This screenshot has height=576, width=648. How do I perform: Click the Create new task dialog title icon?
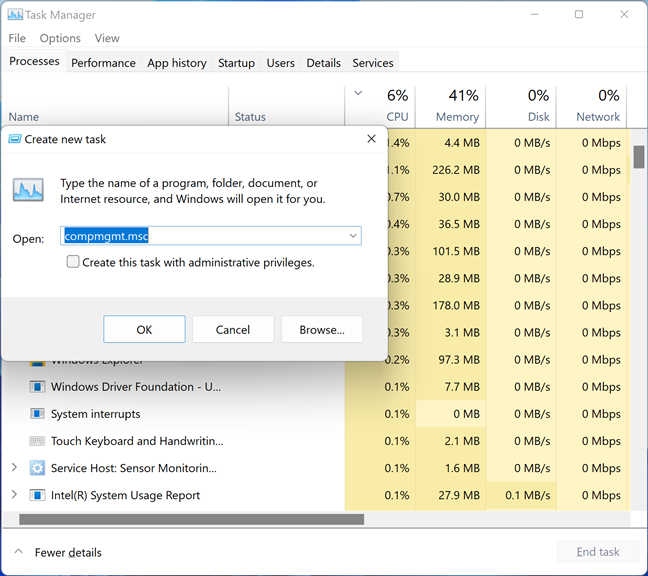pos(14,139)
